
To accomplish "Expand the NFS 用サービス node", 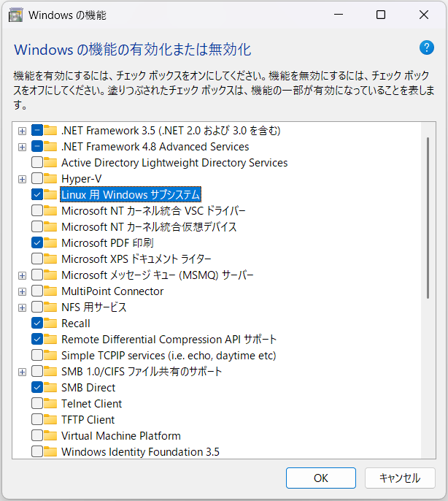I will 22,307.
